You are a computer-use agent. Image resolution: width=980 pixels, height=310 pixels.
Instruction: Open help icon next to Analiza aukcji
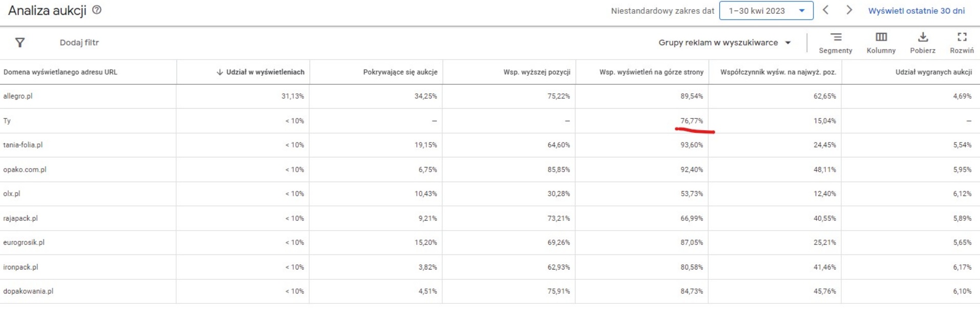coord(97,10)
